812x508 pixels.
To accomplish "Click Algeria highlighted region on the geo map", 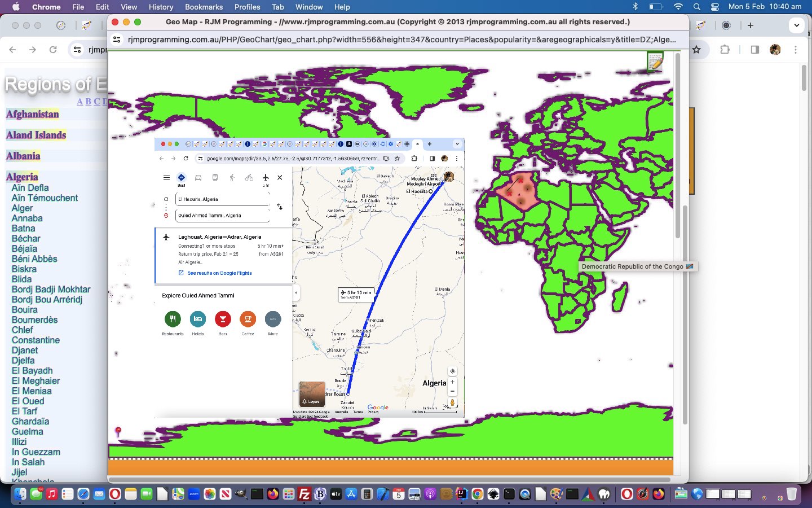I will 519,192.
